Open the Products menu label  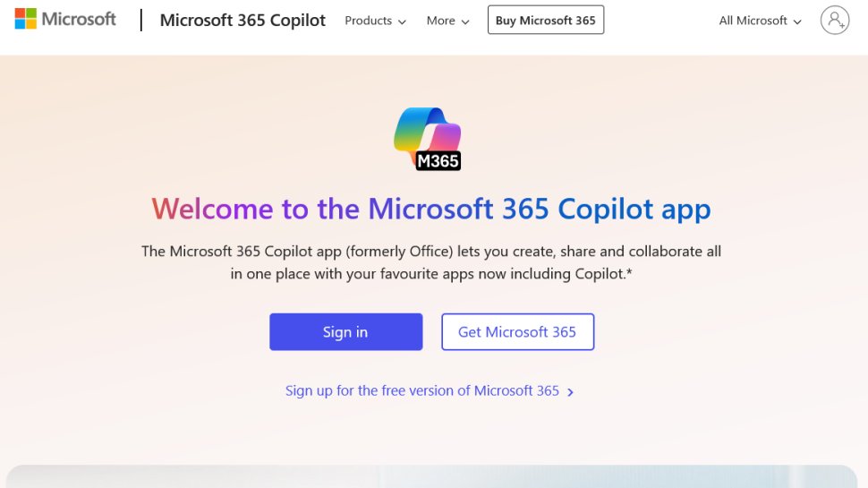click(368, 21)
